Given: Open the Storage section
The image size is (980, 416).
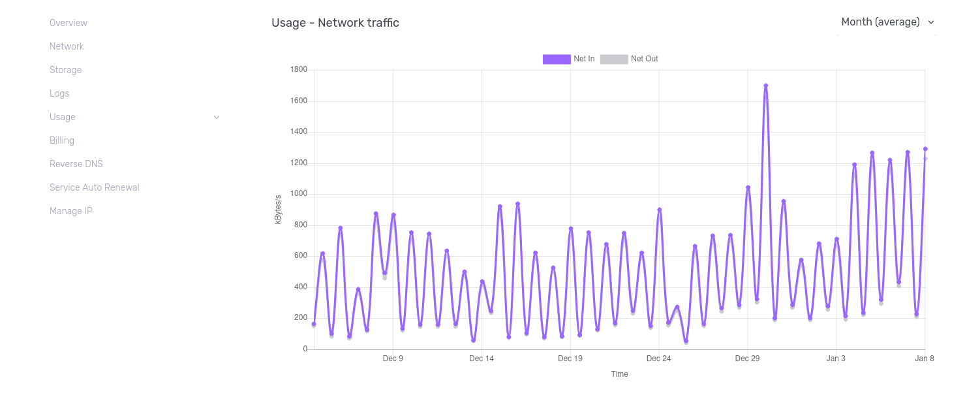Looking at the screenshot, I should coord(65,70).
